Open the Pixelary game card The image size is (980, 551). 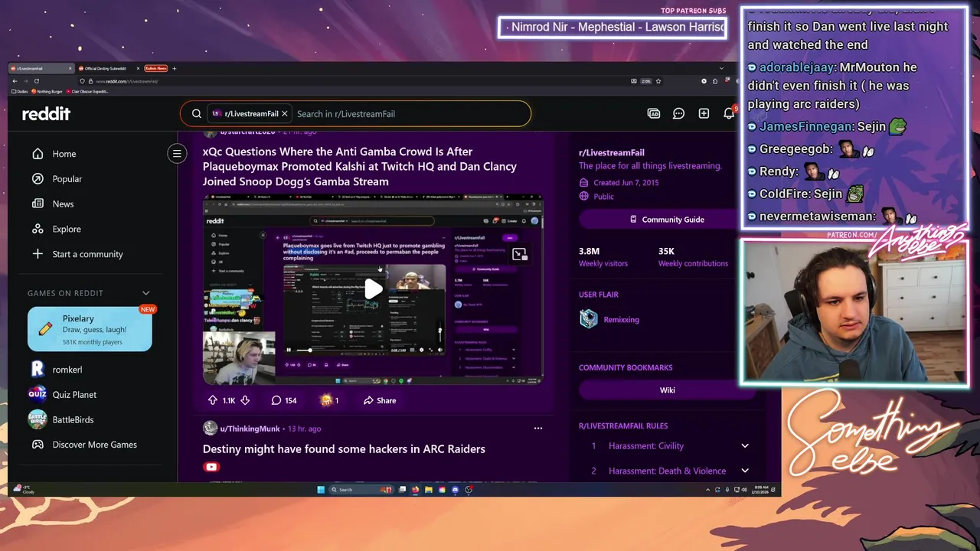(x=90, y=329)
